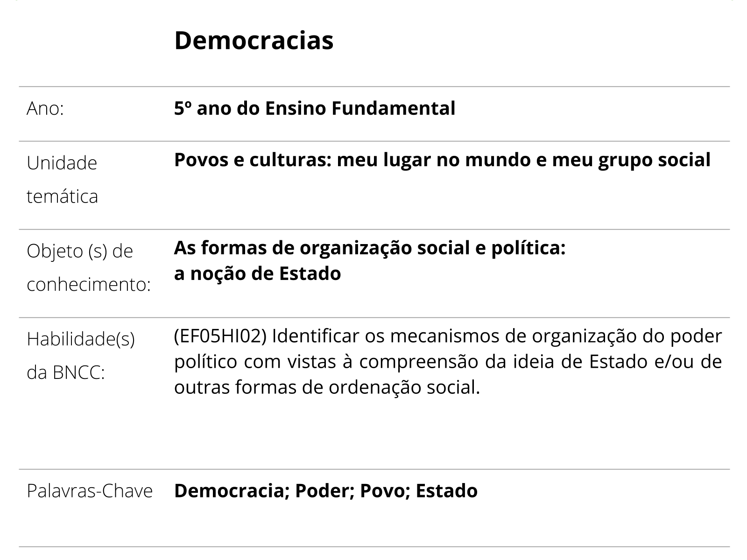Click the "da BNCC:" label

pos(66,373)
